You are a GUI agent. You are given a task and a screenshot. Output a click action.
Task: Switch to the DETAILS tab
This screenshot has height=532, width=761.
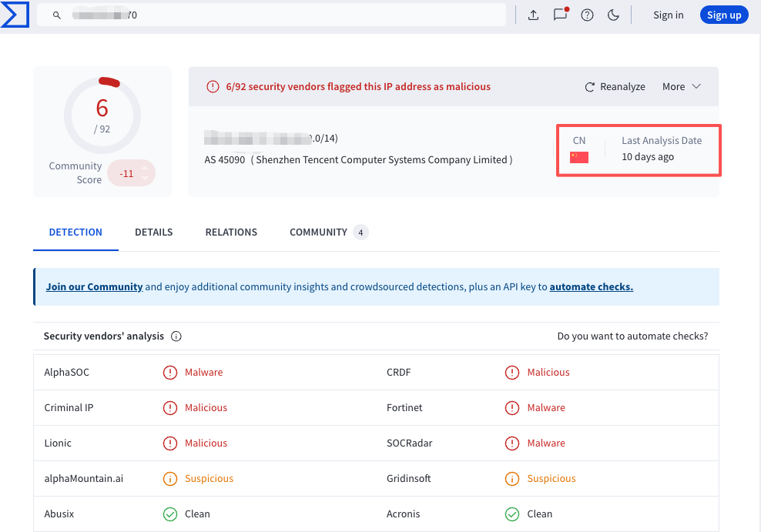tap(153, 232)
